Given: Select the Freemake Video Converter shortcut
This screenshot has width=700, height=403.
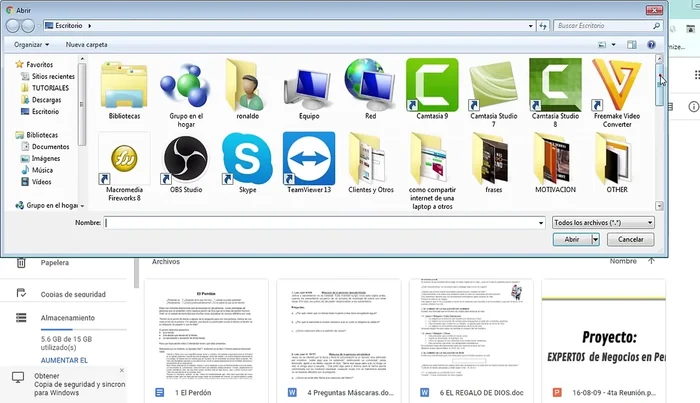Looking at the screenshot, I should [x=617, y=85].
